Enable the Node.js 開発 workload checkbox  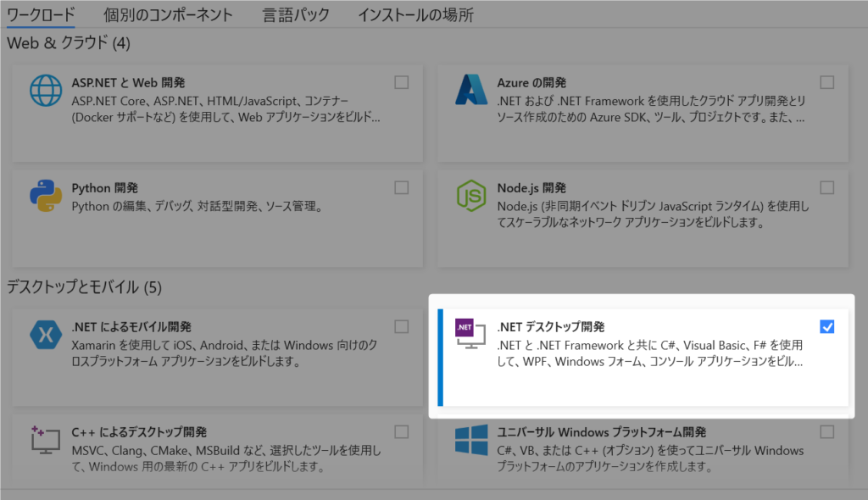[x=827, y=187]
